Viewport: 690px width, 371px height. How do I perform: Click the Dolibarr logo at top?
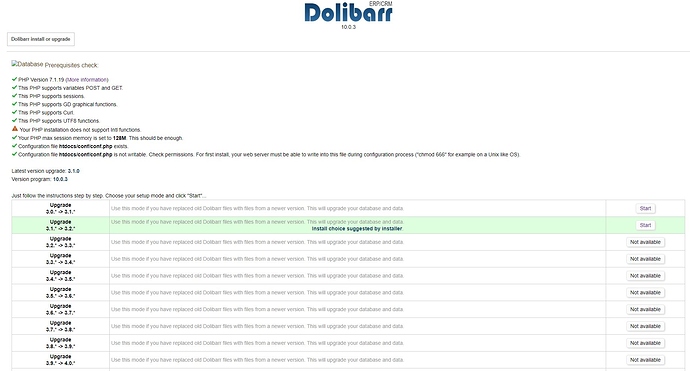(348, 12)
